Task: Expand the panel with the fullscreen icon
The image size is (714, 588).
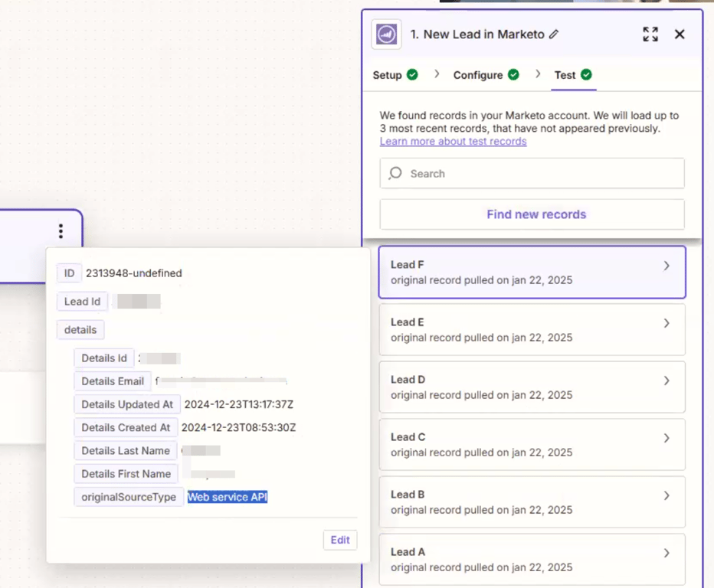Action: (650, 34)
